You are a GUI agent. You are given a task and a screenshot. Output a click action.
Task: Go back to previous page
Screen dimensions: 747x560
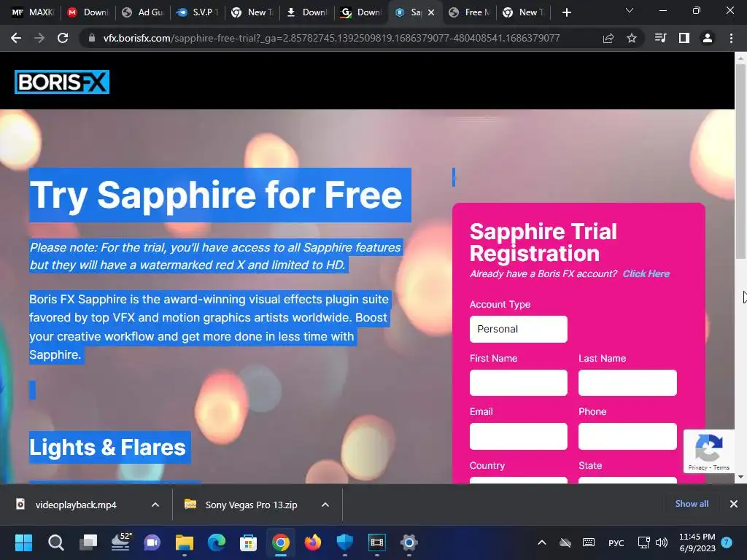coord(16,38)
